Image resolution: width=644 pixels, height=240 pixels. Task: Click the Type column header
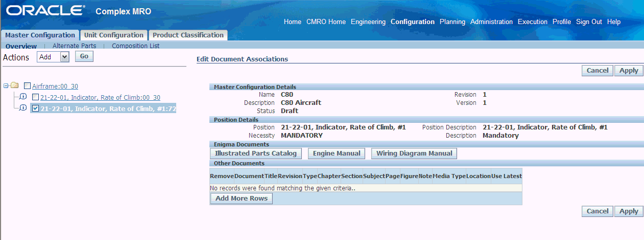coord(309,176)
